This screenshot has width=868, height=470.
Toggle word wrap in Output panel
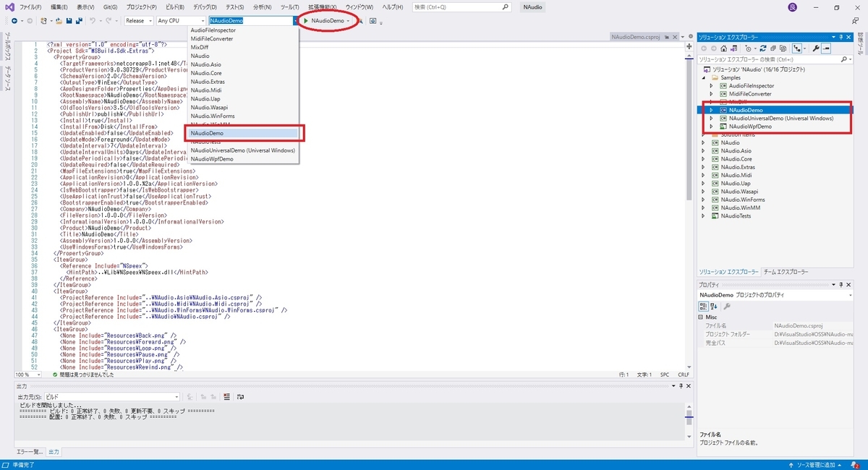click(x=240, y=397)
